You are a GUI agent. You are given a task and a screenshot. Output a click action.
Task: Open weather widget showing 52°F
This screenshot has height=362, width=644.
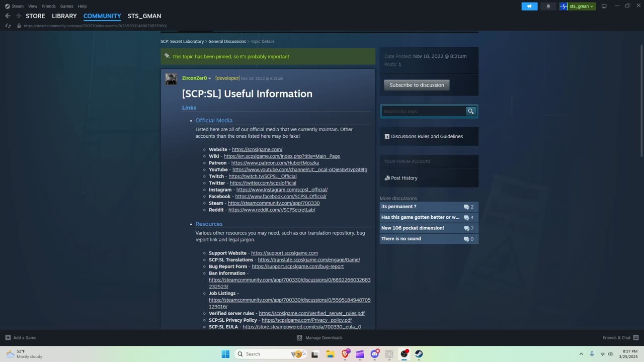click(24, 354)
